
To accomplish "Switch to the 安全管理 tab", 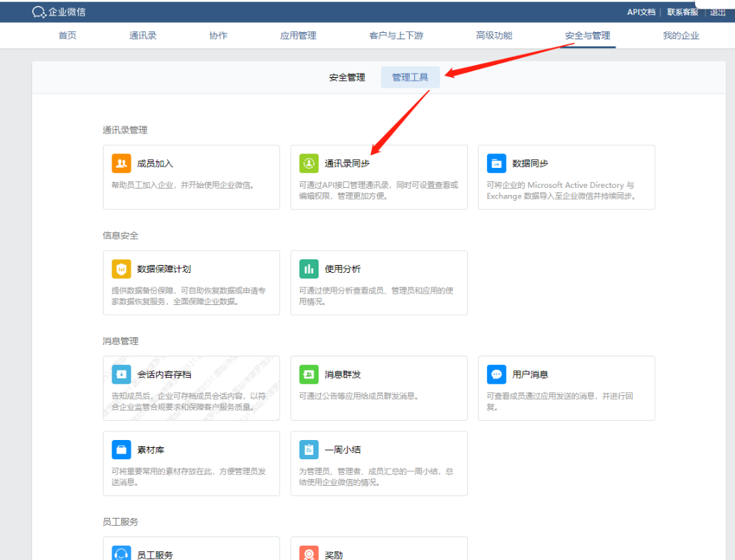I will (347, 77).
